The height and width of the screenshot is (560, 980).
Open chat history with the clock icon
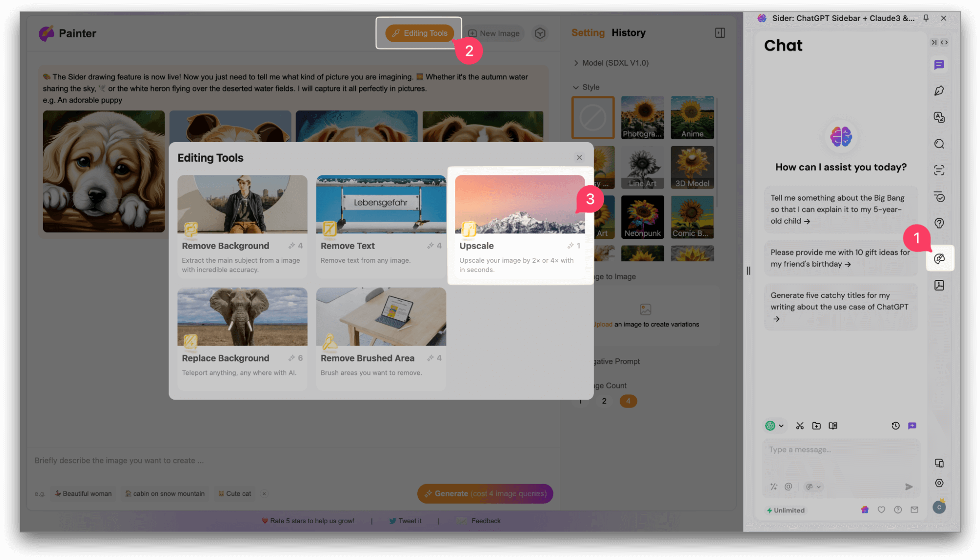(895, 426)
